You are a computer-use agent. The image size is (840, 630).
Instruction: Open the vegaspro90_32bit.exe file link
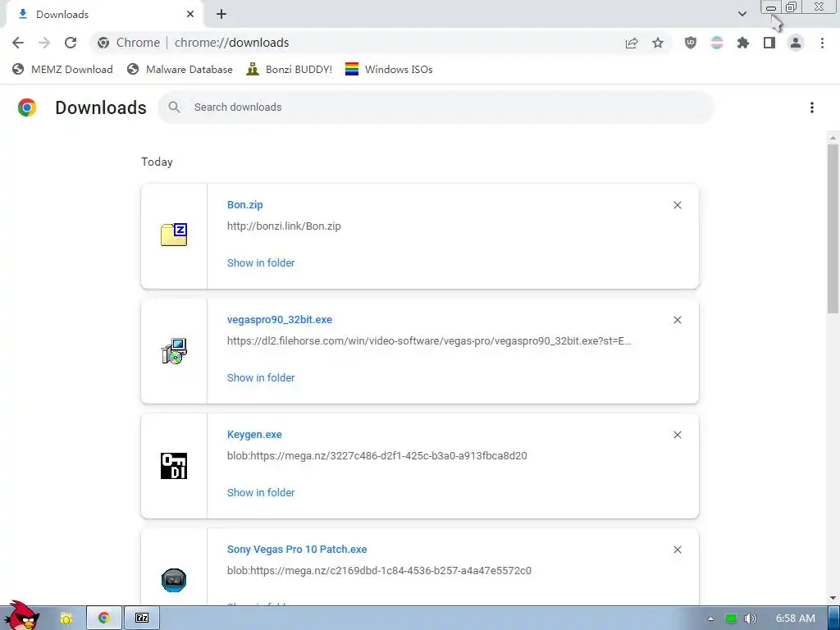tap(280, 320)
